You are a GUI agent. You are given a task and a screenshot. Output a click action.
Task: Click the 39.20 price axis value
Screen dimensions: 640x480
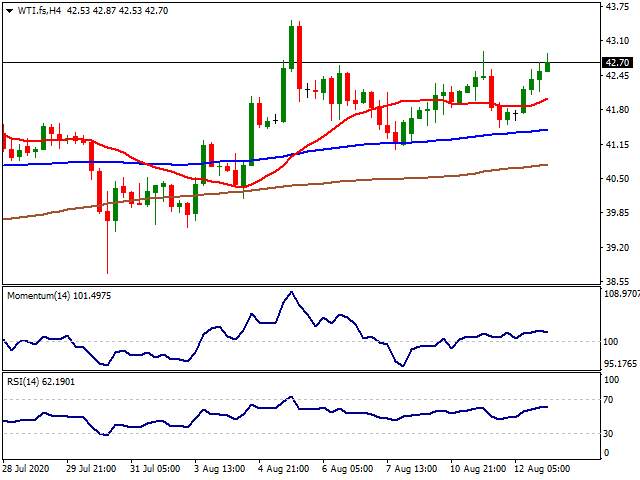[x=618, y=248]
